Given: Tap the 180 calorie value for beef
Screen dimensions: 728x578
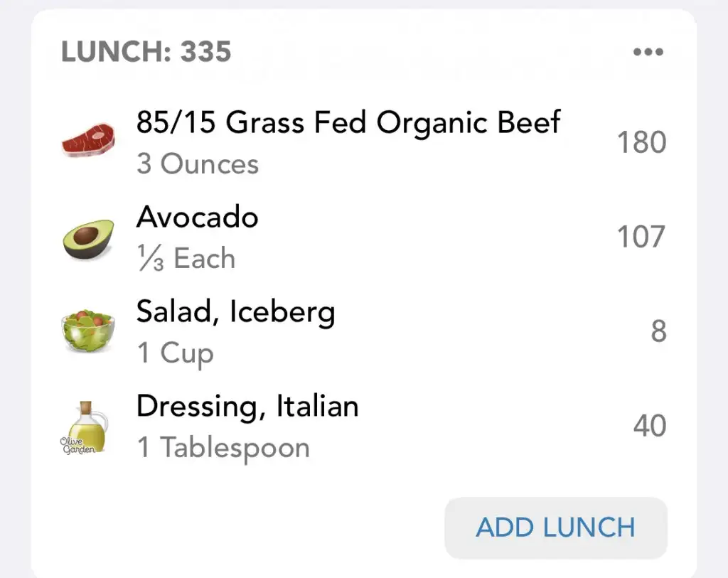Looking at the screenshot, I should [x=641, y=142].
